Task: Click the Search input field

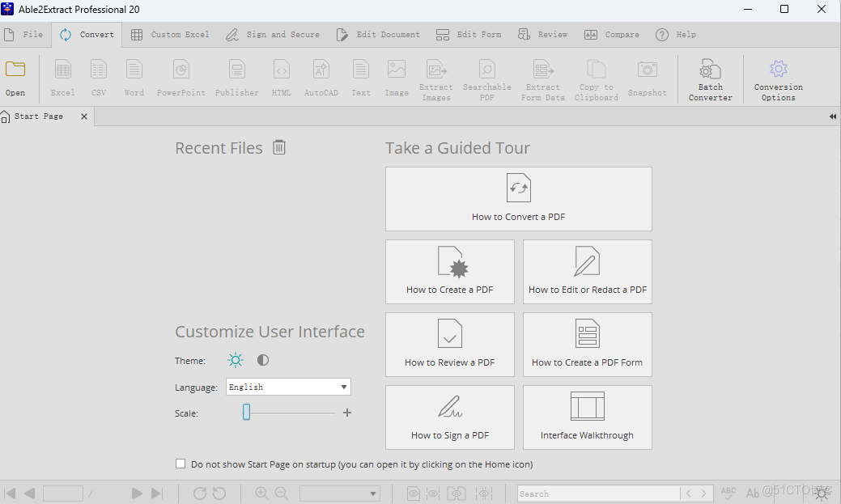Action: click(x=597, y=493)
